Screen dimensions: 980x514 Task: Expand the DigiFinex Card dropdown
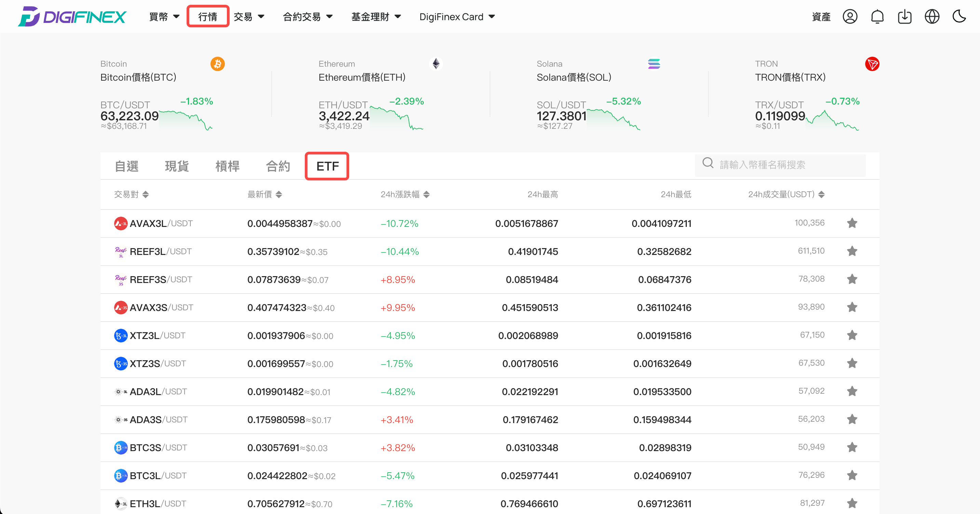point(457,17)
